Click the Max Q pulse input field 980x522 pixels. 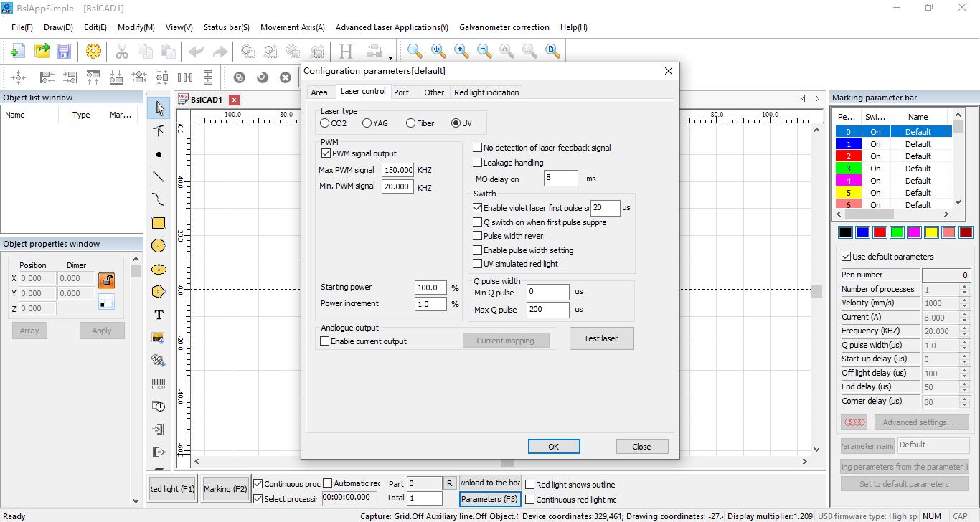547,310
